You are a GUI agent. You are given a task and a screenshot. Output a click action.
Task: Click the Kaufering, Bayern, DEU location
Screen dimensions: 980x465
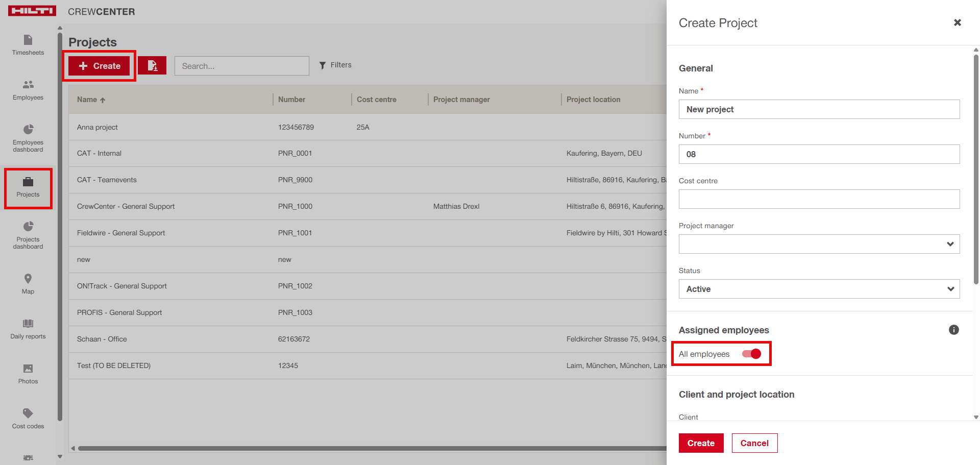[x=604, y=153]
